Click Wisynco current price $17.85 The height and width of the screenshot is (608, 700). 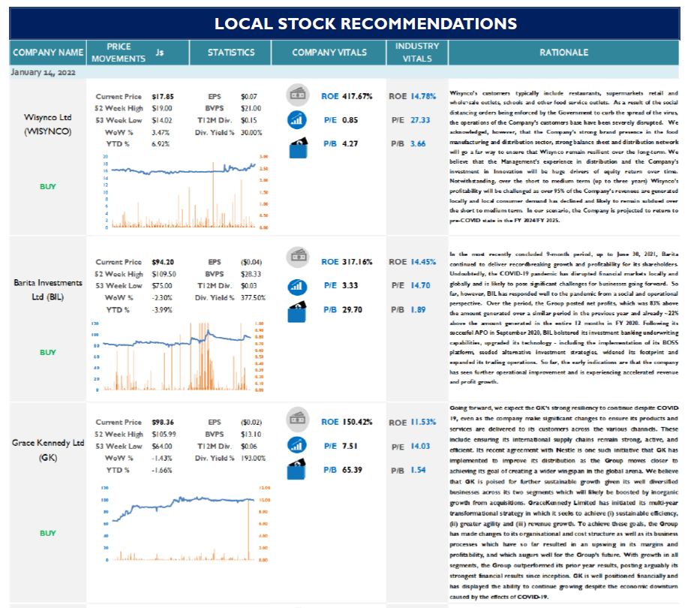coord(163,97)
